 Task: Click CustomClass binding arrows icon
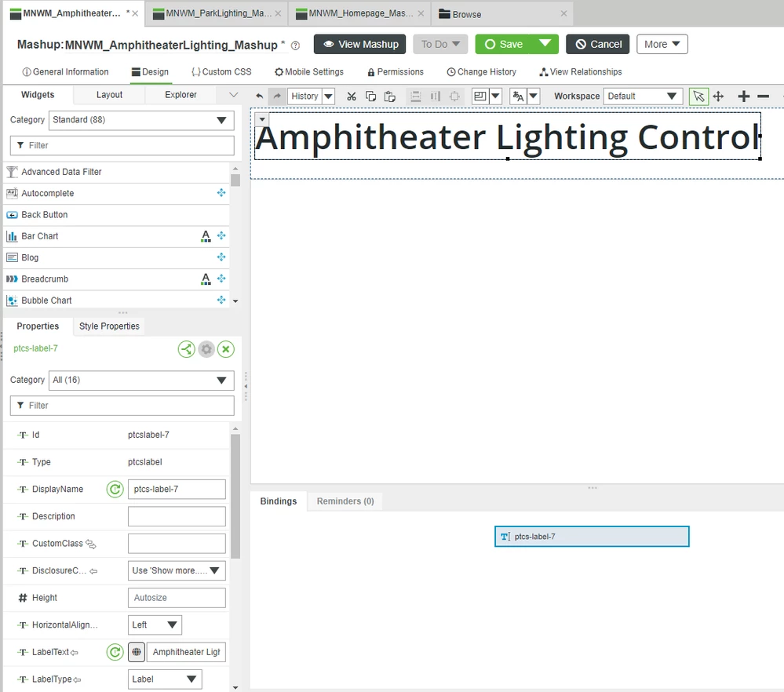tap(90, 544)
